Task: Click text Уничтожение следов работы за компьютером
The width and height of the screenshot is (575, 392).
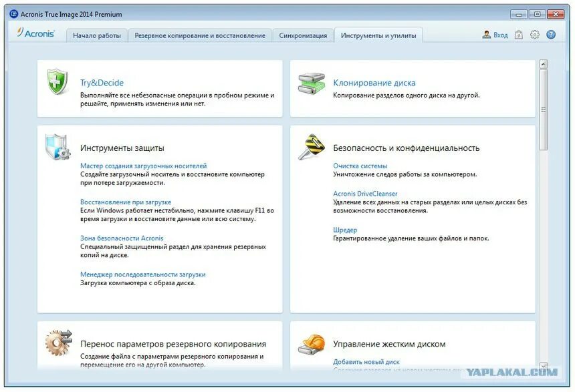Action: pos(405,174)
